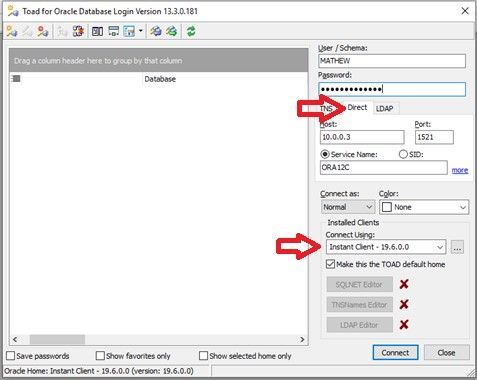
Task: Click the Host field showing 10.0.0.3
Action: coord(362,137)
